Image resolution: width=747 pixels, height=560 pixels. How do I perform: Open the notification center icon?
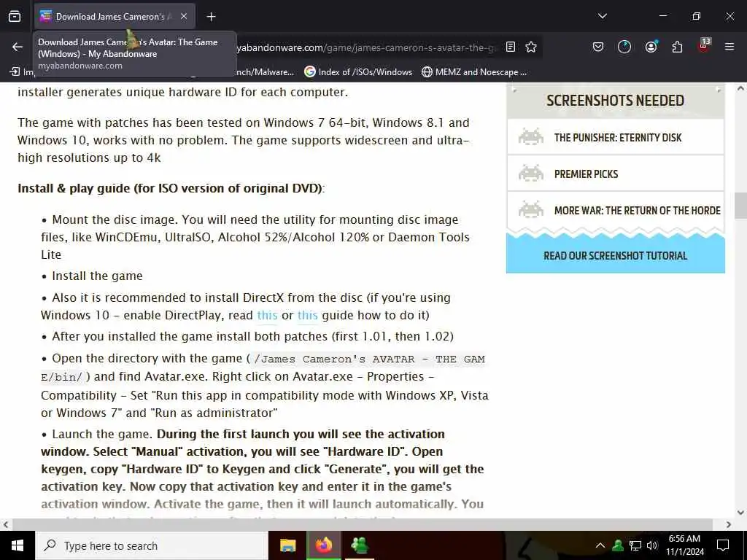723,545
